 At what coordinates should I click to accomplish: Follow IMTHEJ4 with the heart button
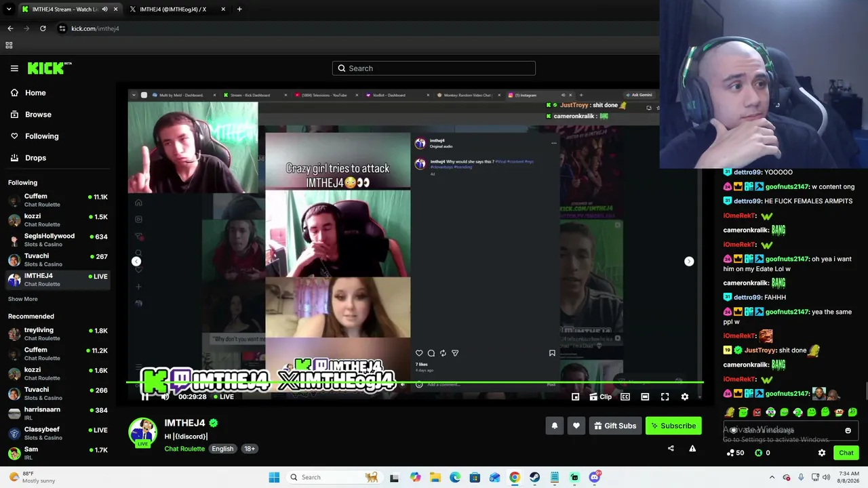pyautogui.click(x=576, y=426)
